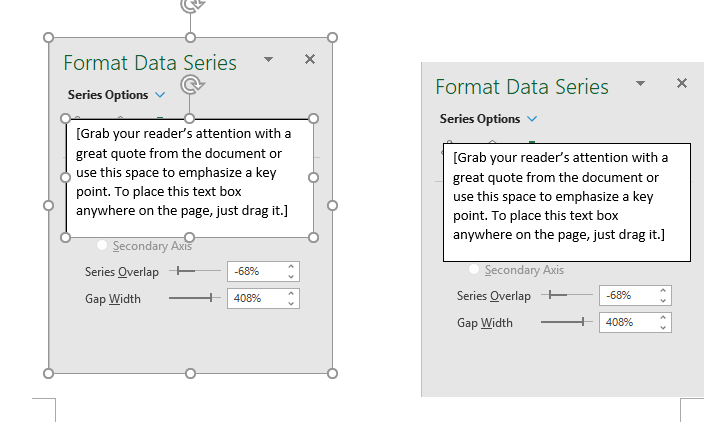Click the right pane 'Format Data Series' title
Image resolution: width=720 pixels, height=429 pixels.
522,87
